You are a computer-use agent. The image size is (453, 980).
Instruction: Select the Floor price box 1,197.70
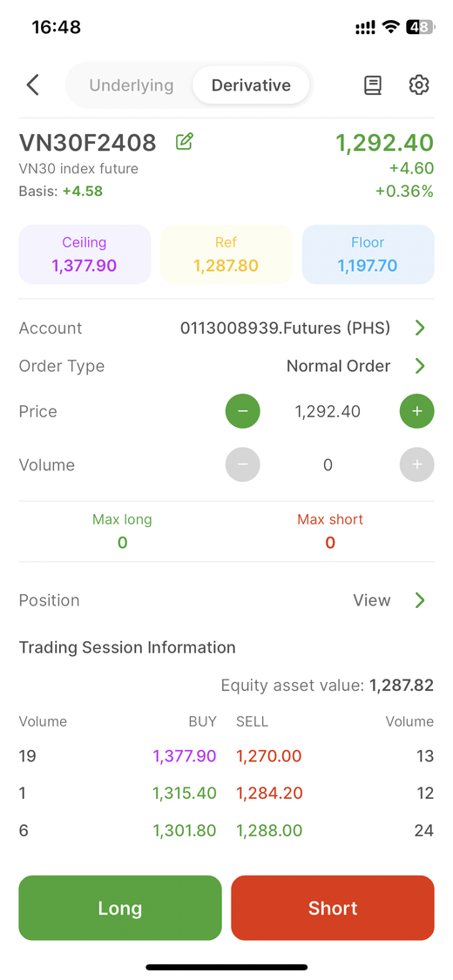tap(368, 255)
